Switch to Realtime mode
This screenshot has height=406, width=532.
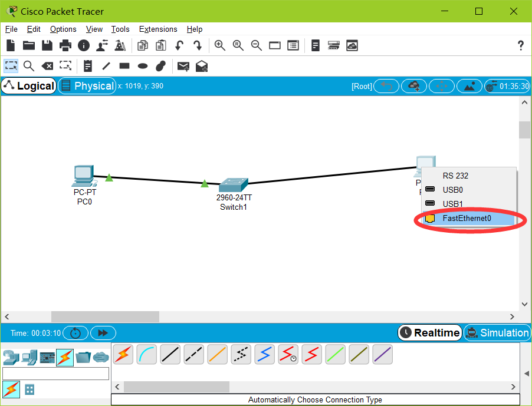[430, 333]
